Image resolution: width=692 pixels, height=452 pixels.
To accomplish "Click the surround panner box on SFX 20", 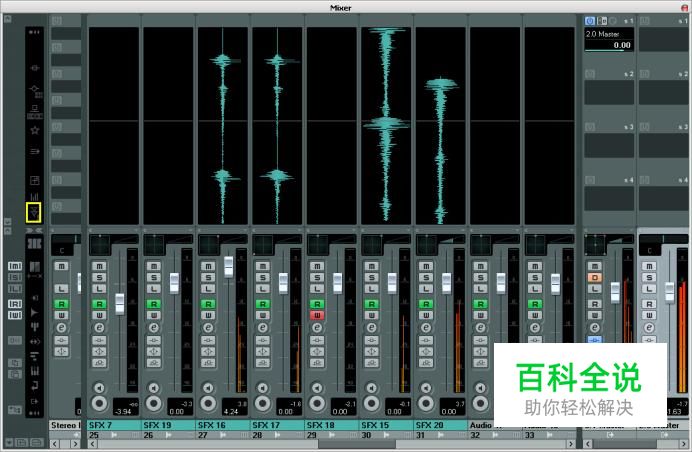I will click(x=427, y=245).
